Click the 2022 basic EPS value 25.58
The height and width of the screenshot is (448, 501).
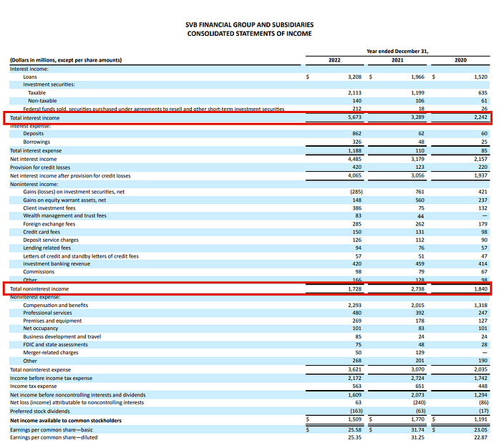(355, 430)
